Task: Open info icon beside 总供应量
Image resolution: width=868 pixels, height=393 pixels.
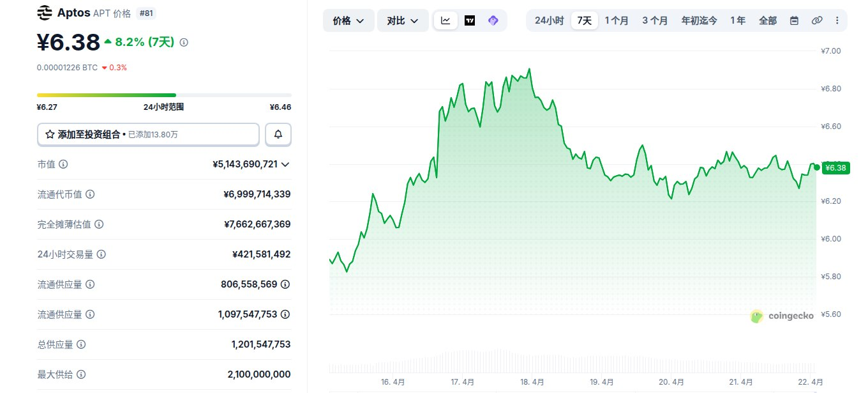Action: click(x=81, y=344)
